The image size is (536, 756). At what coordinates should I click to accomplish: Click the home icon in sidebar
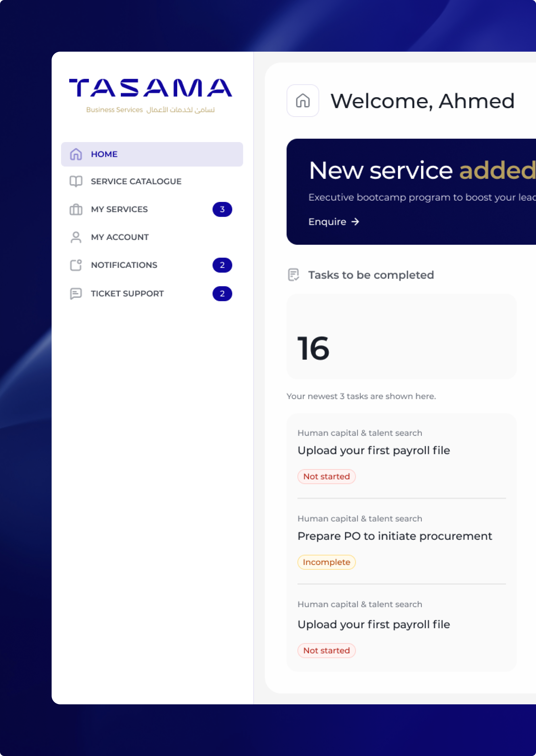(x=76, y=154)
